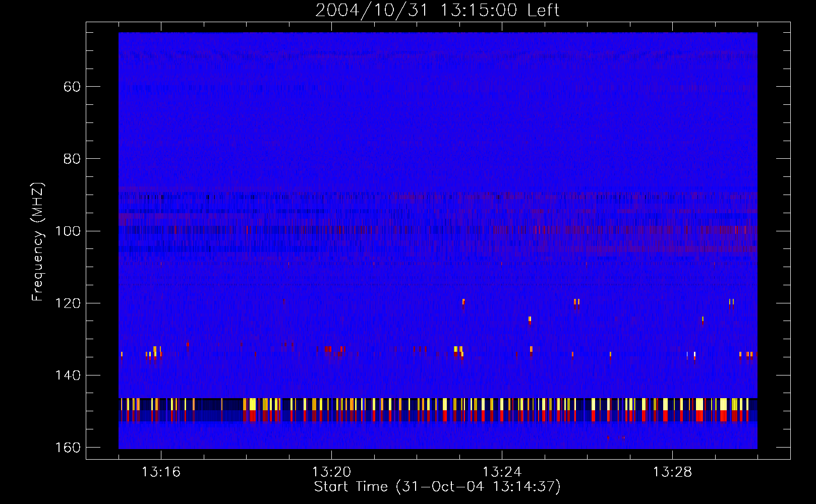Image resolution: width=816 pixels, height=504 pixels.
Task: Click the 13:28 time tick label
Action: pyautogui.click(x=672, y=472)
